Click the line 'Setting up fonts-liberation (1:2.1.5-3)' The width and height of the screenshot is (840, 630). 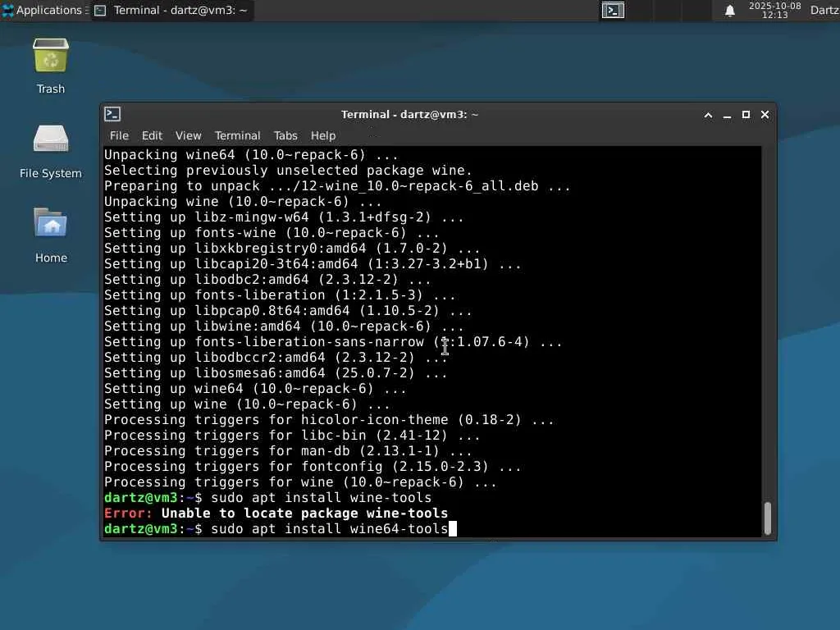click(280, 295)
